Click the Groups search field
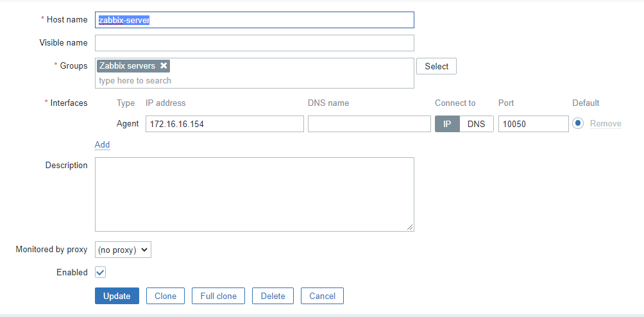Viewport: 644px width, 317px height. [x=255, y=80]
